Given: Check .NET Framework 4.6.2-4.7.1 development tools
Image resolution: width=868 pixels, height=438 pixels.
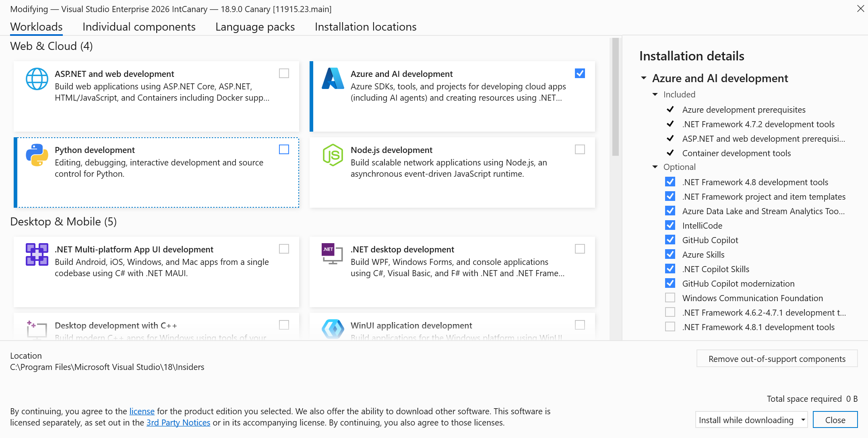Looking at the screenshot, I should pos(670,312).
